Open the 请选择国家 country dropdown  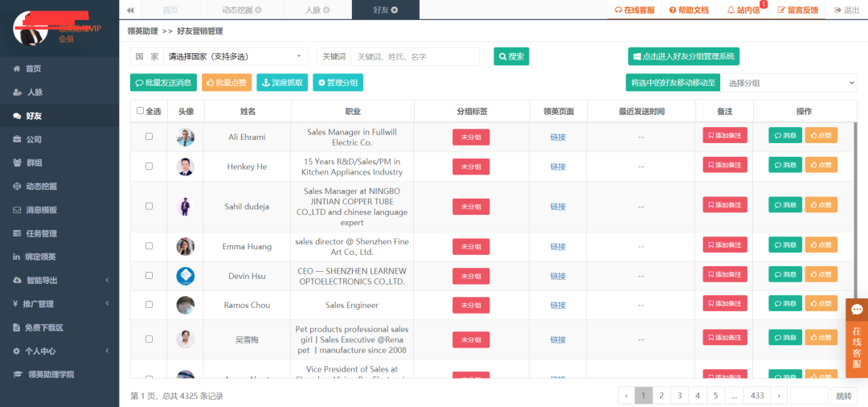(x=235, y=56)
